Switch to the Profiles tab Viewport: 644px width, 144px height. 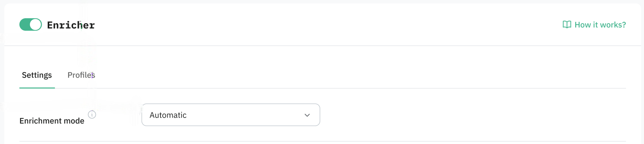click(81, 75)
